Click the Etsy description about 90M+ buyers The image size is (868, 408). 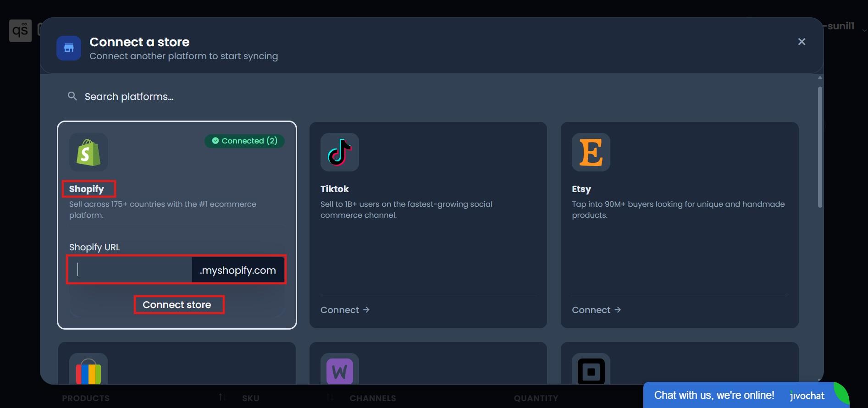pyautogui.click(x=678, y=210)
